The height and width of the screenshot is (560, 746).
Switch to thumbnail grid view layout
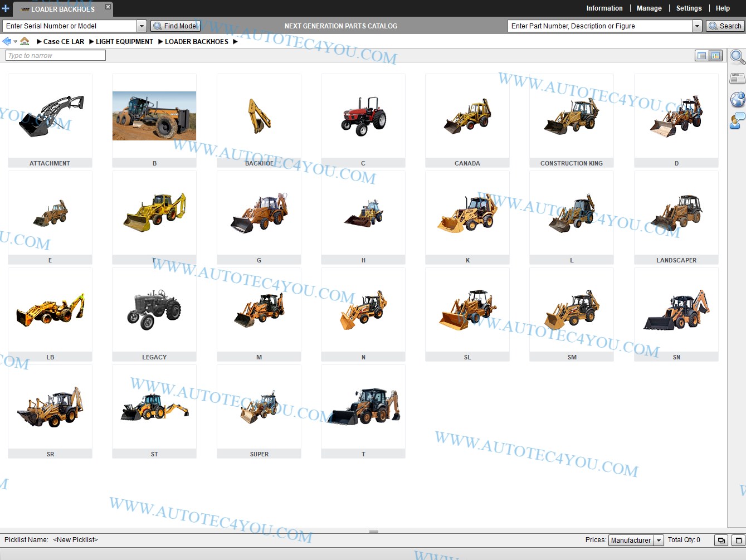(x=715, y=55)
